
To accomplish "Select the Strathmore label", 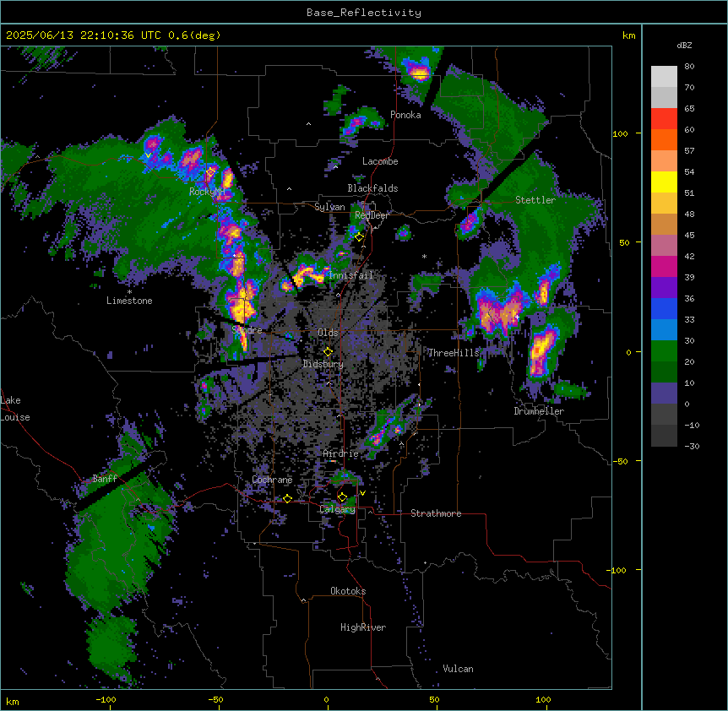I will point(436,513).
